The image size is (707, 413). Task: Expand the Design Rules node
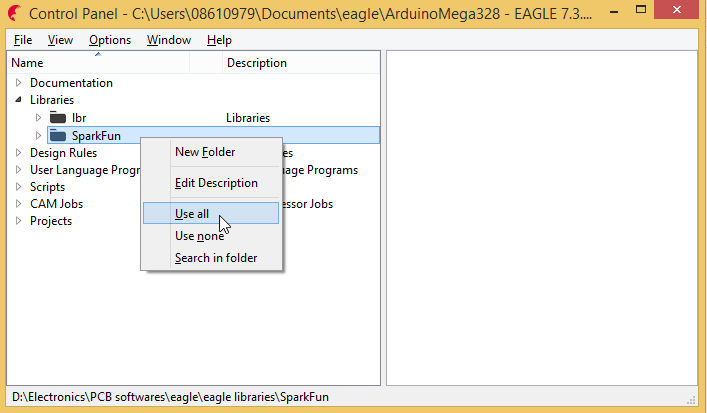(x=18, y=153)
